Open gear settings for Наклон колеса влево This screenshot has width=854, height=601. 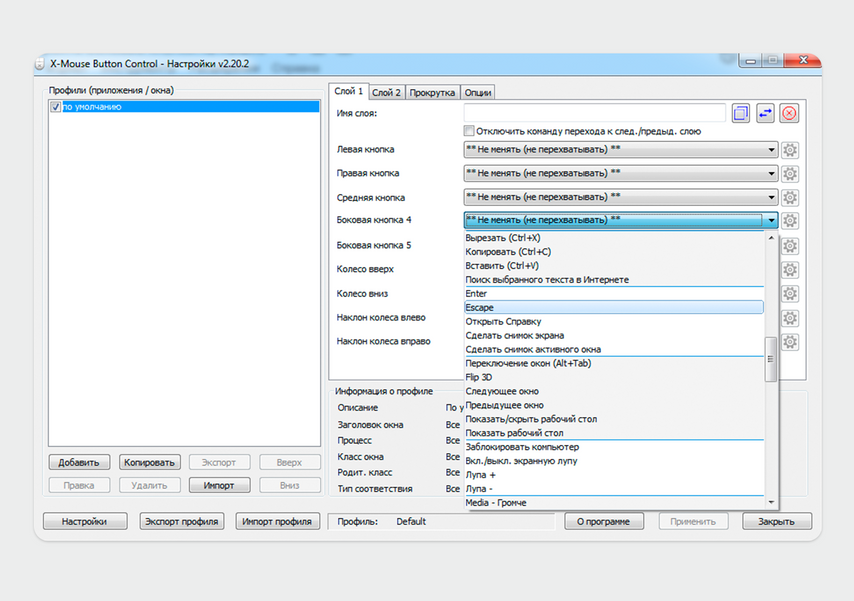tap(790, 318)
